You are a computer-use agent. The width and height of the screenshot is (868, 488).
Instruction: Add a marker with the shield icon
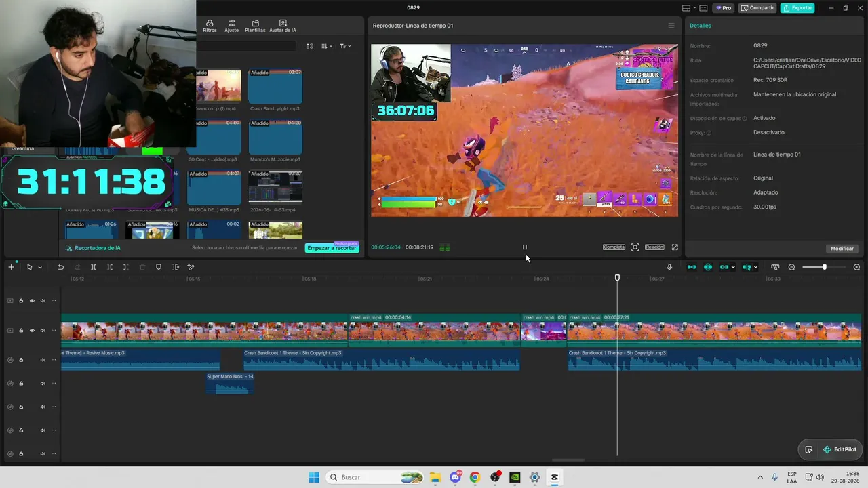coord(159,267)
